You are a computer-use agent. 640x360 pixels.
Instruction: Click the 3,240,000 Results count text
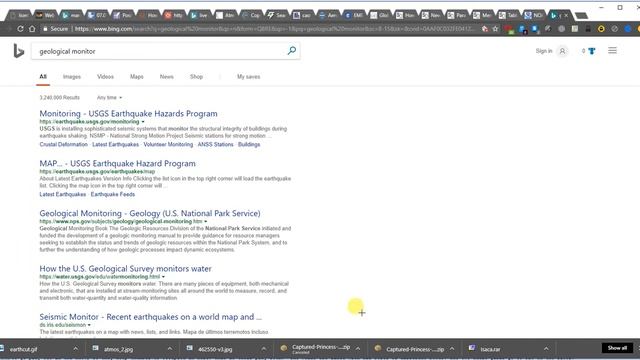point(60,98)
